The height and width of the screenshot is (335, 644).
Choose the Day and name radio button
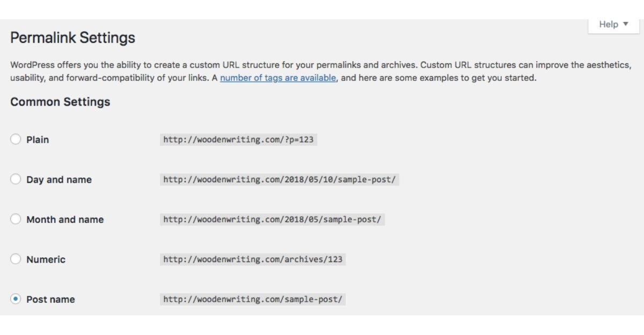coord(16,180)
